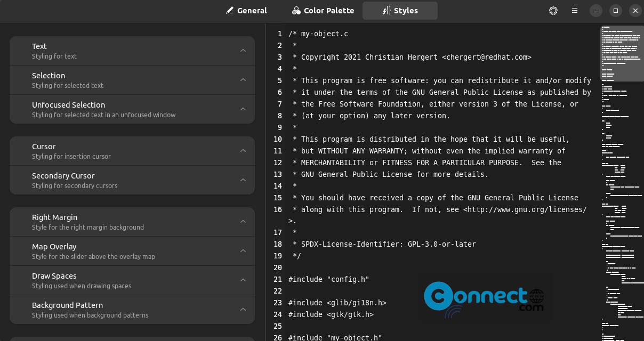
Task: Open the hamburger main menu
Action: pyautogui.click(x=575, y=11)
